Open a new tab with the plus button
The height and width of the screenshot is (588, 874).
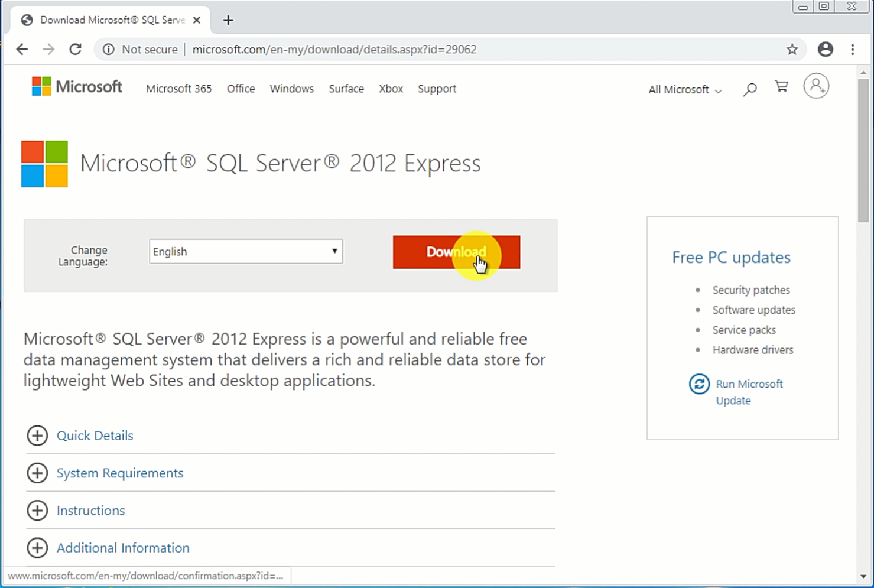(x=228, y=20)
